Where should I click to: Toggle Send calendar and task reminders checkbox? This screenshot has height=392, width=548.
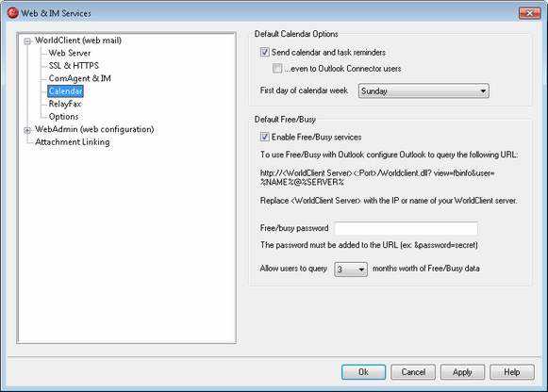tap(264, 53)
